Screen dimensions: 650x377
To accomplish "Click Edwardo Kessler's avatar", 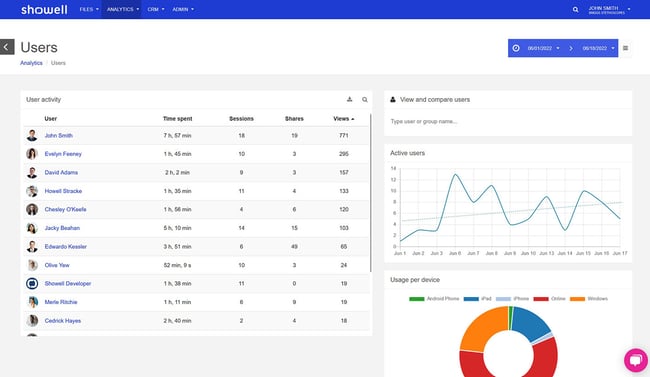I will coord(32,246).
